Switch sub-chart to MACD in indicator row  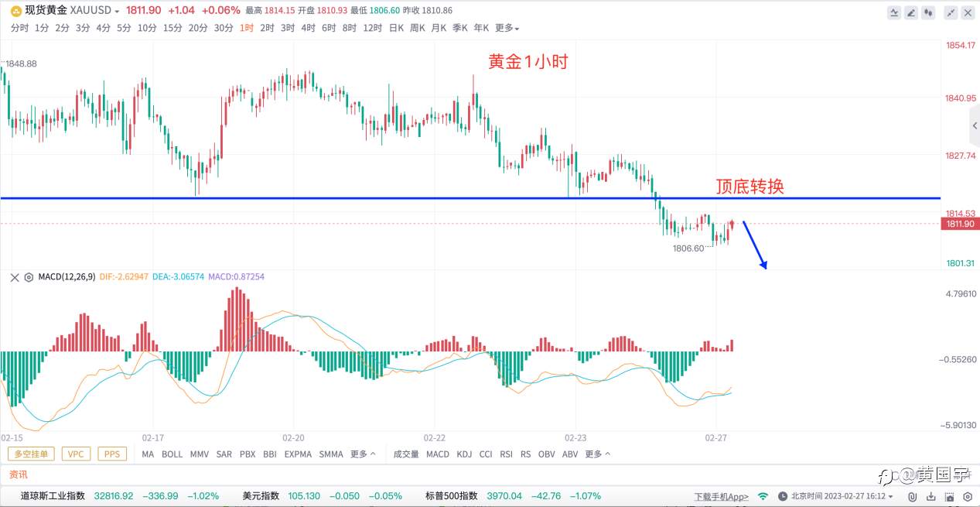(438, 454)
